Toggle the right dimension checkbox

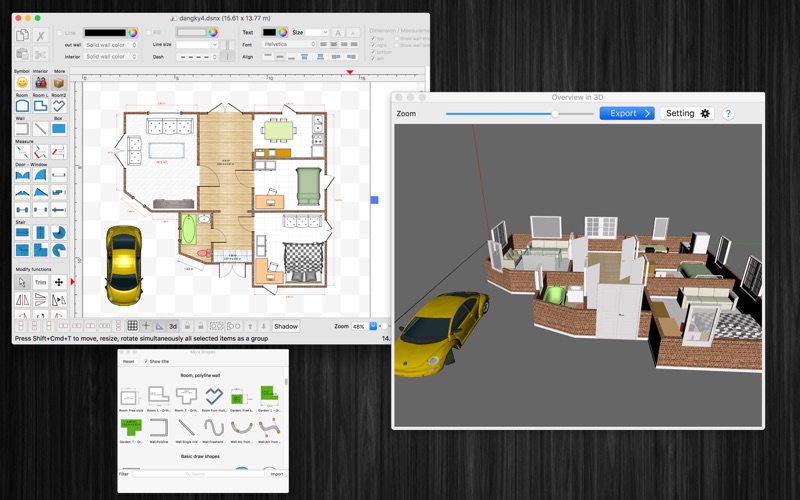click(373, 45)
